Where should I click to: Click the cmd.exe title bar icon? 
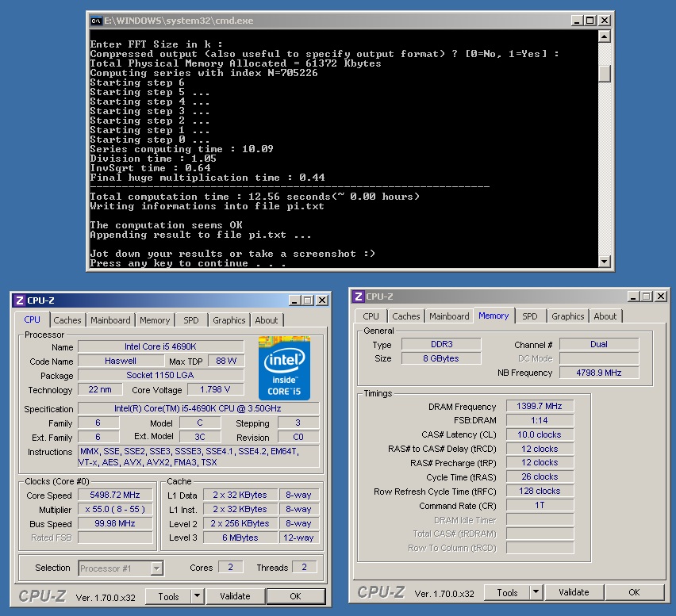click(96, 21)
